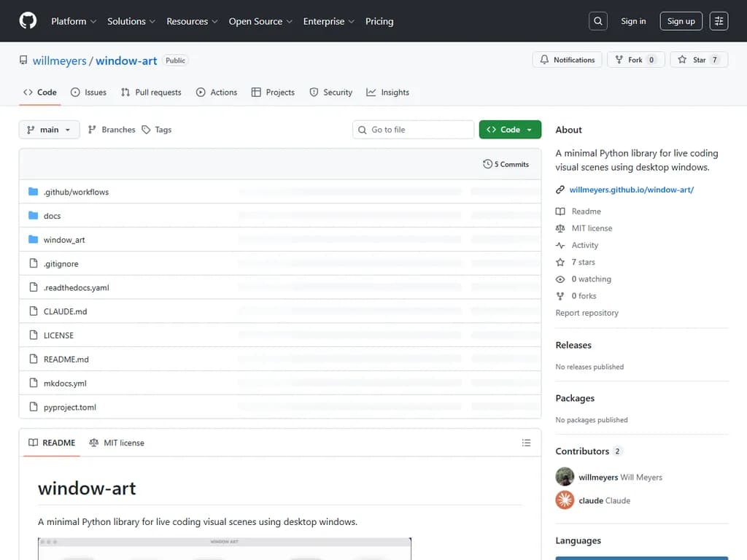
Task: Open the willmeyers.github.io/window-art link
Action: pos(631,190)
